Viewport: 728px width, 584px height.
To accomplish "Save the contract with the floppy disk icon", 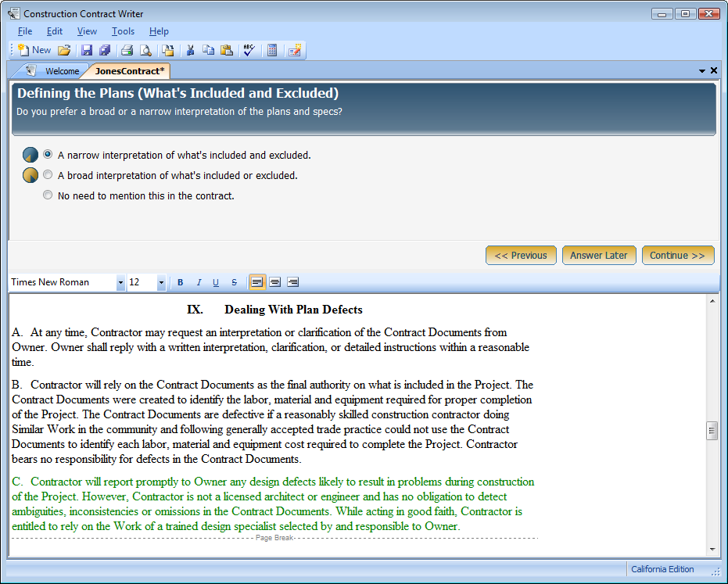I will pos(87,50).
